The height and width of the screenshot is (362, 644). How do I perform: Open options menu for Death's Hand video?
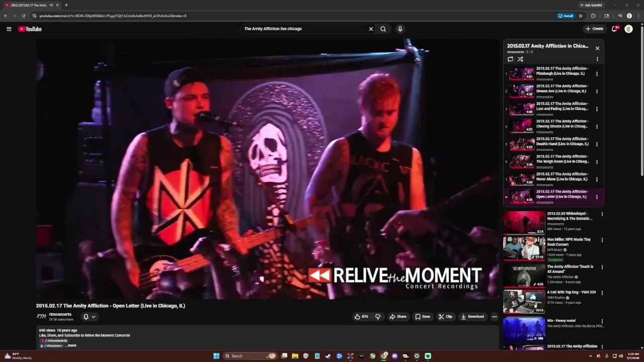[597, 144]
